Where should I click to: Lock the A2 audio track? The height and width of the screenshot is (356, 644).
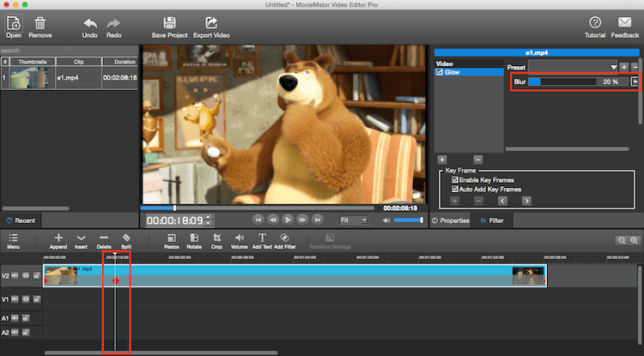(x=26, y=332)
